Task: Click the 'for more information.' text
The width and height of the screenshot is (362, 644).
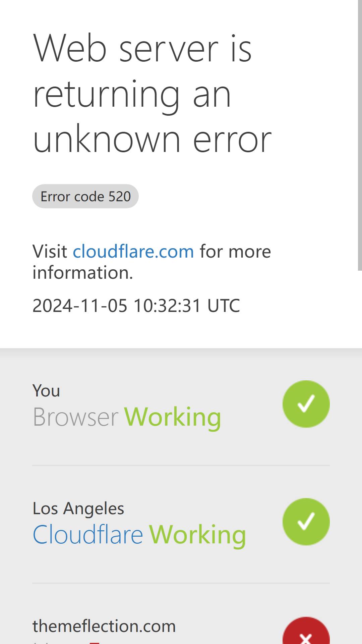Action: pos(152,262)
